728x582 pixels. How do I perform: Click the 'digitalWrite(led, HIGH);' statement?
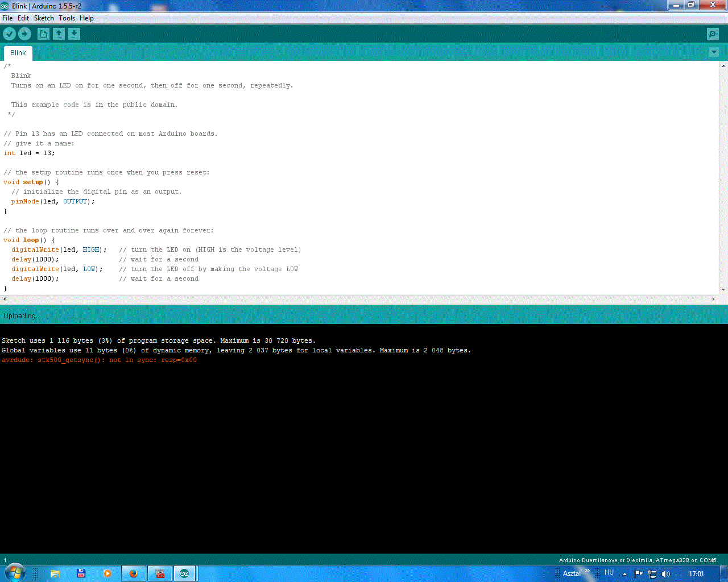coord(59,250)
